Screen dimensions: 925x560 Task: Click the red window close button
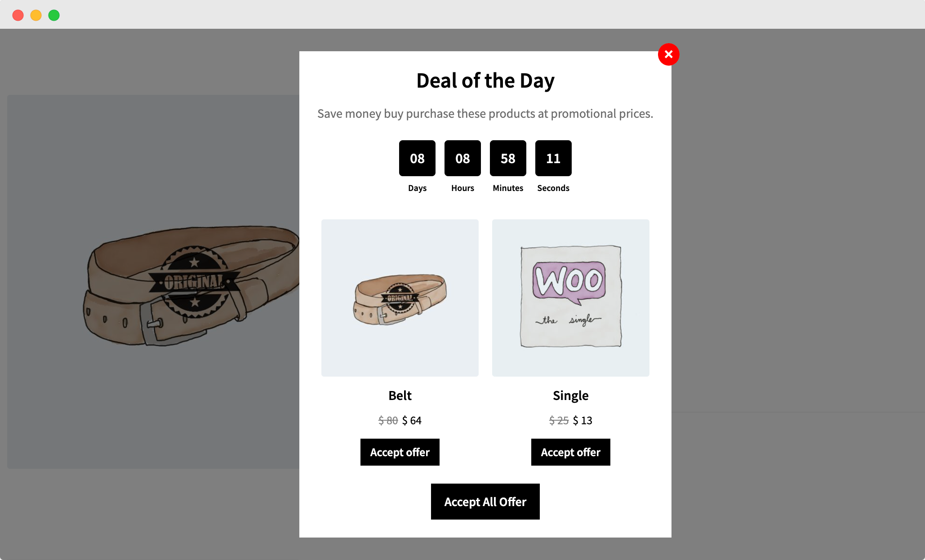coord(18,15)
